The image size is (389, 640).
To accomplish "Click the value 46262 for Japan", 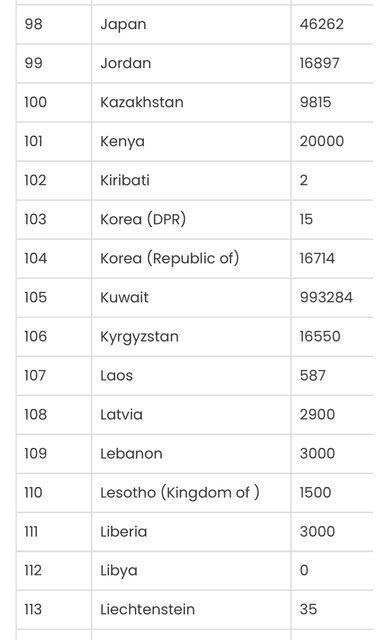I will 322,24.
